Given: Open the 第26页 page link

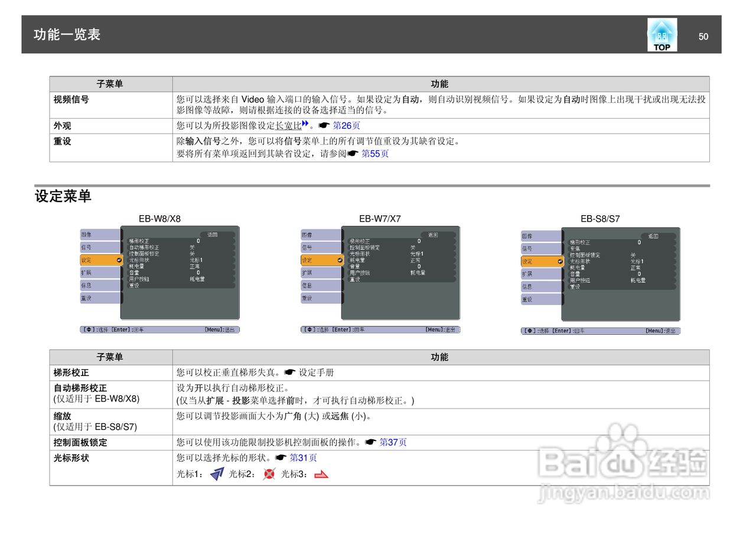Looking at the screenshot, I should 347,125.
